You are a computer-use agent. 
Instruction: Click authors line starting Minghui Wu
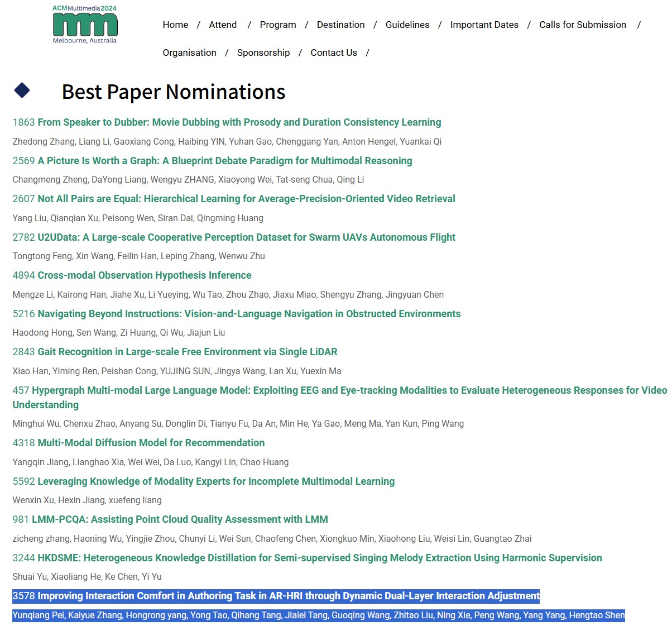tap(238, 424)
